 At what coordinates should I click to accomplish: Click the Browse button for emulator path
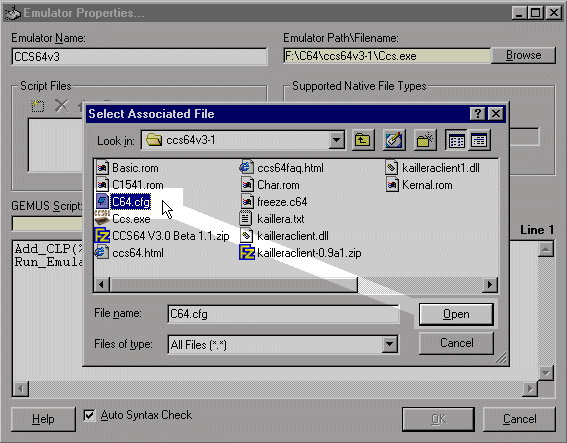click(523, 55)
